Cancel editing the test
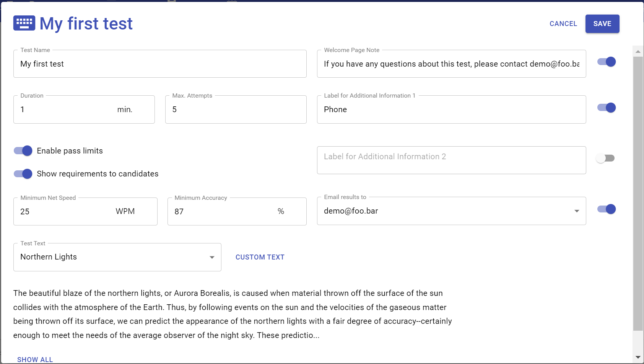This screenshot has width=644, height=364. tap(563, 23)
